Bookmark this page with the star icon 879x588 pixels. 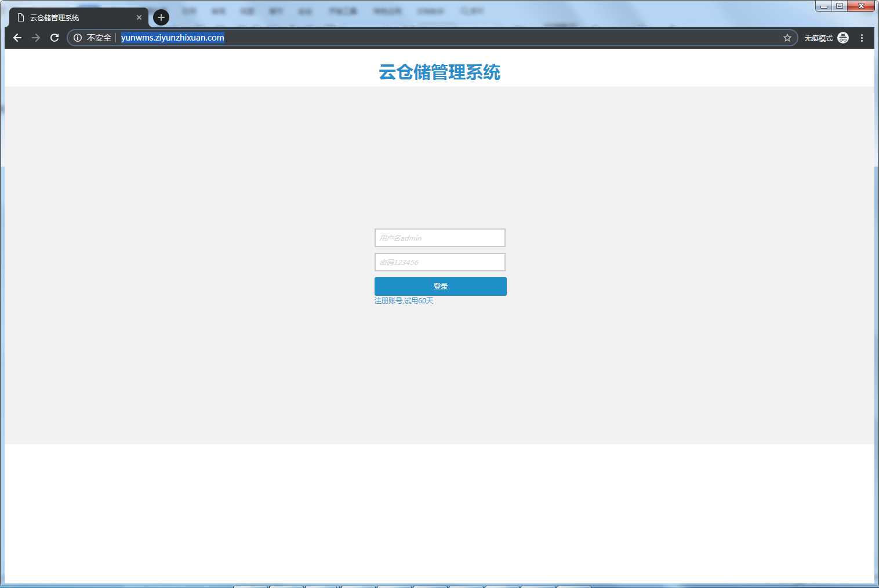[787, 38]
